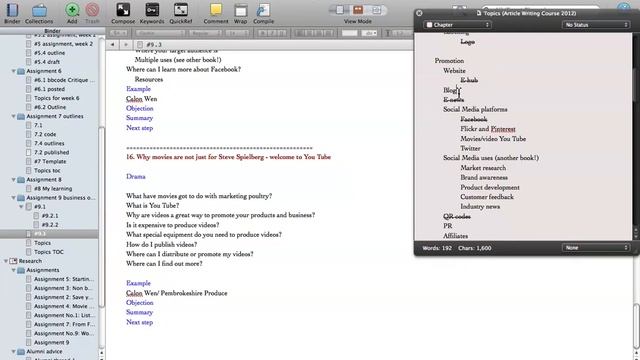The width and height of the screenshot is (640, 360).
Task: Select #8 My learning document
Action: (53, 189)
